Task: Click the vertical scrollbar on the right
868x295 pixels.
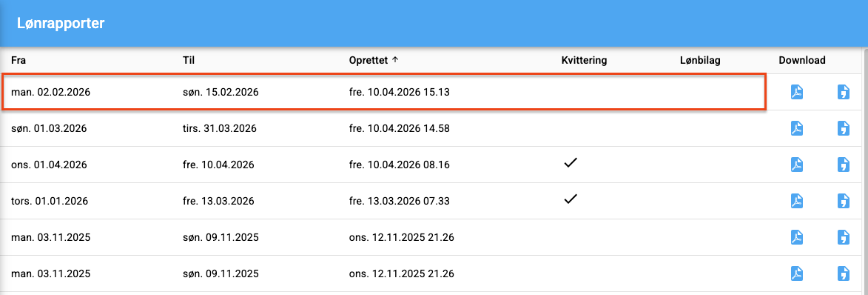Action: coord(866,172)
